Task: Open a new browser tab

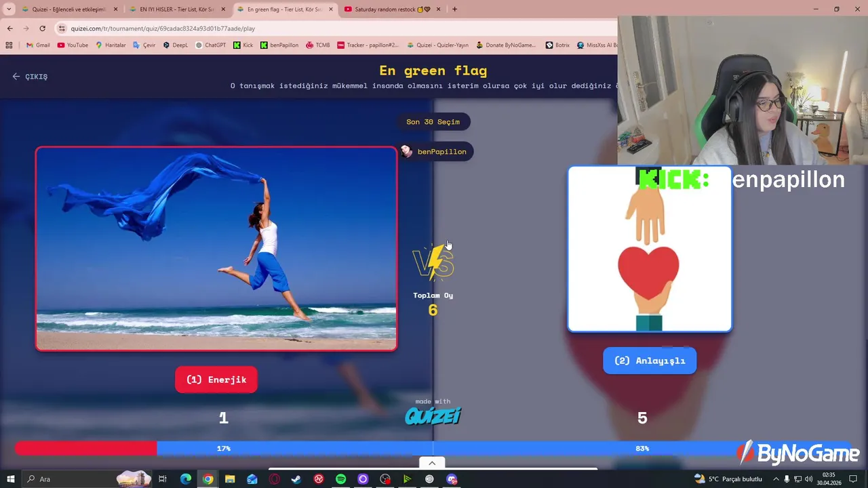Action: [x=454, y=9]
